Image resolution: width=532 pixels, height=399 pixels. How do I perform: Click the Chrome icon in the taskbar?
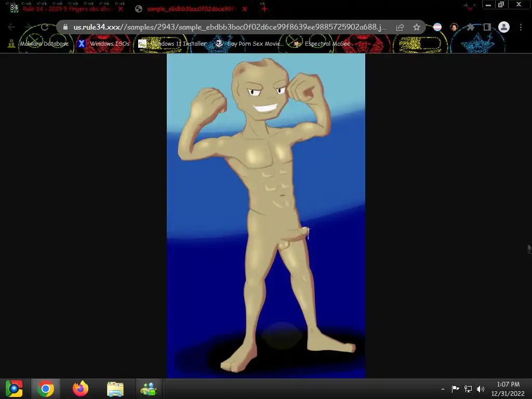46,389
